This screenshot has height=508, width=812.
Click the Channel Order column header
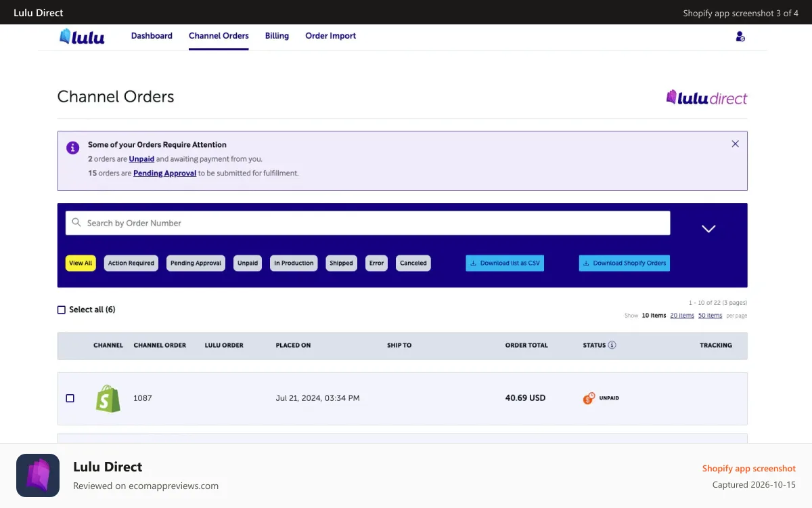[160, 345]
